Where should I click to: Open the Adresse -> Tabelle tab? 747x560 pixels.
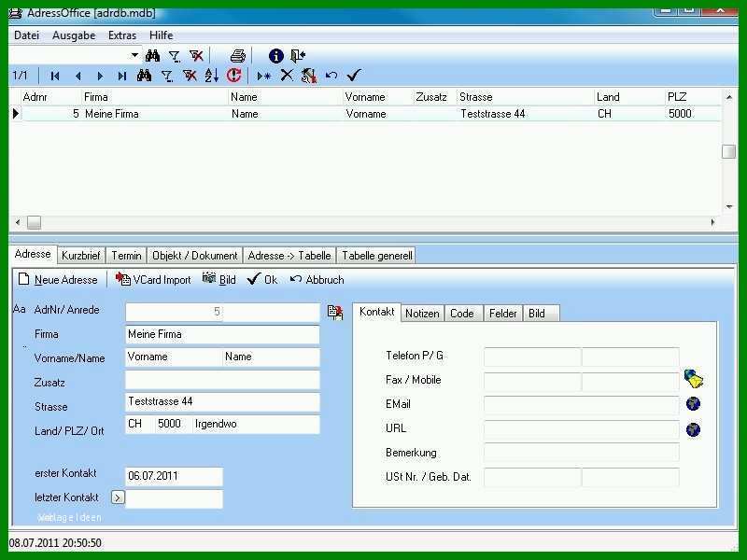click(x=289, y=256)
